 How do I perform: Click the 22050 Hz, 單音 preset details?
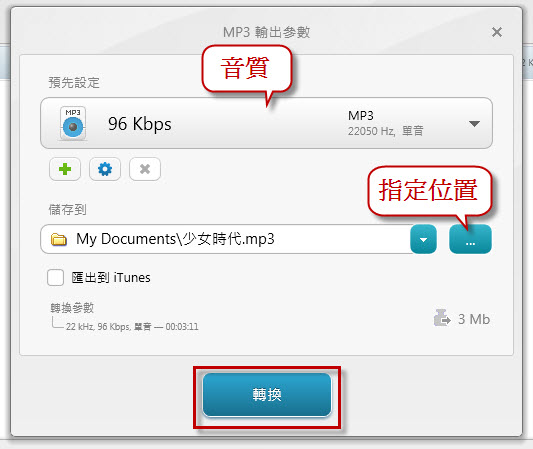click(385, 131)
